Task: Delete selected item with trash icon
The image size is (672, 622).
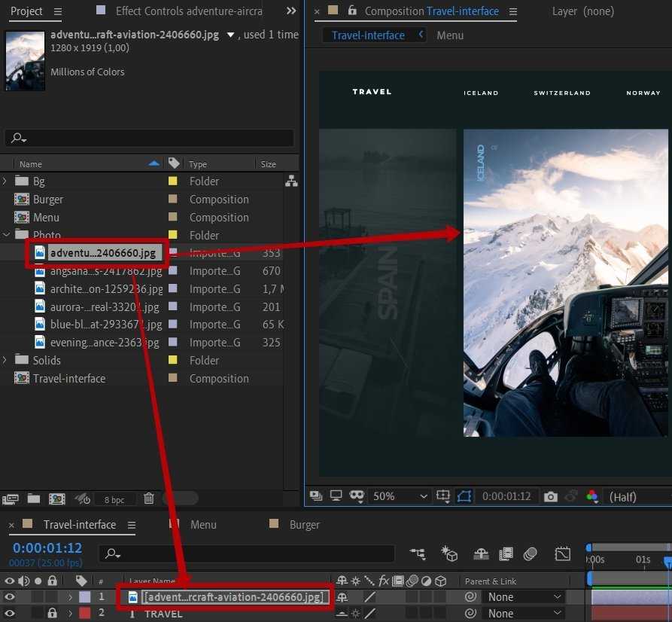Action: tap(149, 499)
